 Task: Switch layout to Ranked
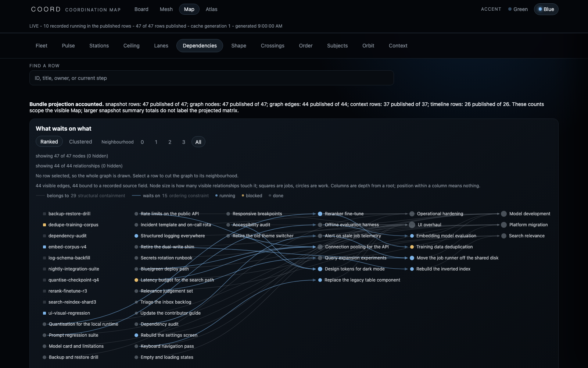coord(49,142)
